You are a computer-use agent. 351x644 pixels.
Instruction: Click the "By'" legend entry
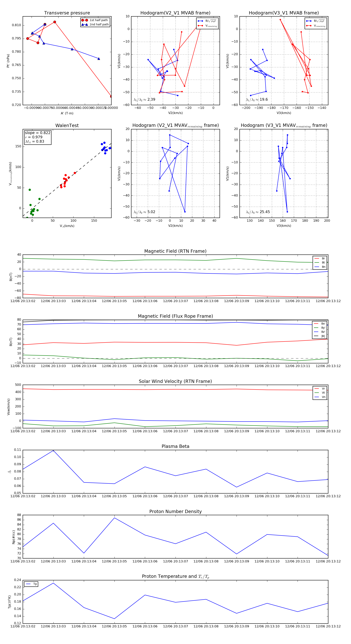coord(320,328)
